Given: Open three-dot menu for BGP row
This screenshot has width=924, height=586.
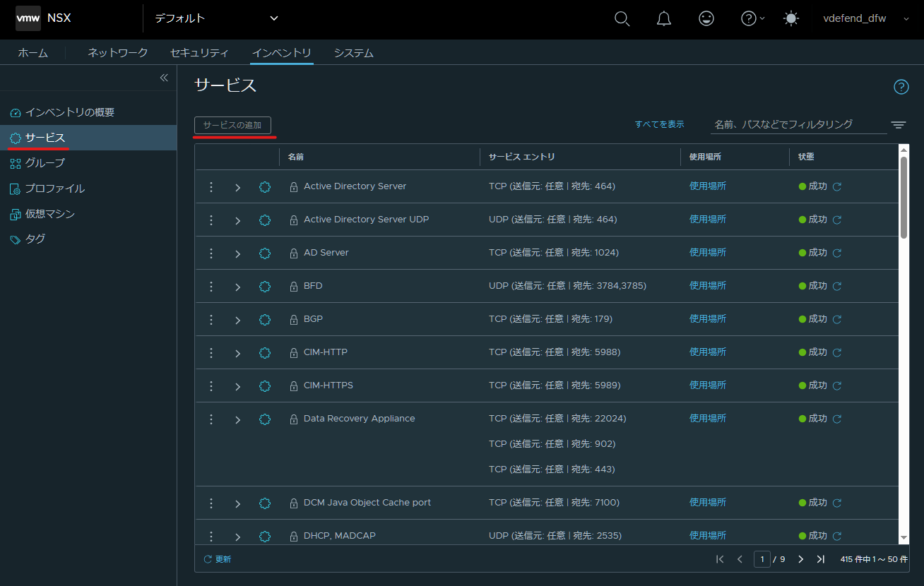Looking at the screenshot, I should [211, 320].
